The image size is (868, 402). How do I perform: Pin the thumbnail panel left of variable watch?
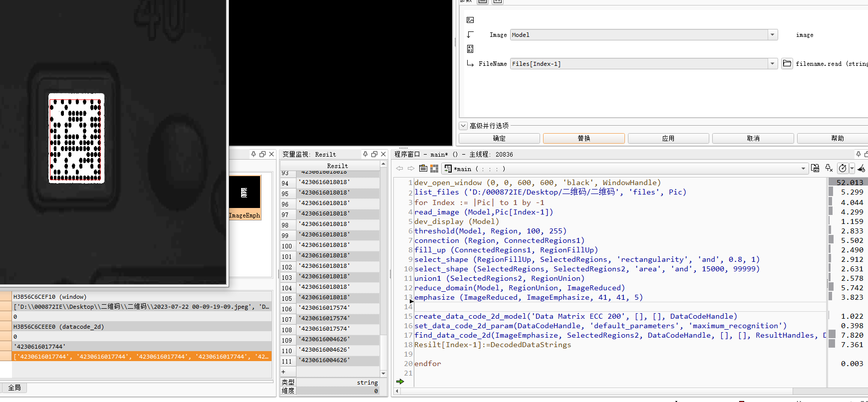[x=254, y=154]
